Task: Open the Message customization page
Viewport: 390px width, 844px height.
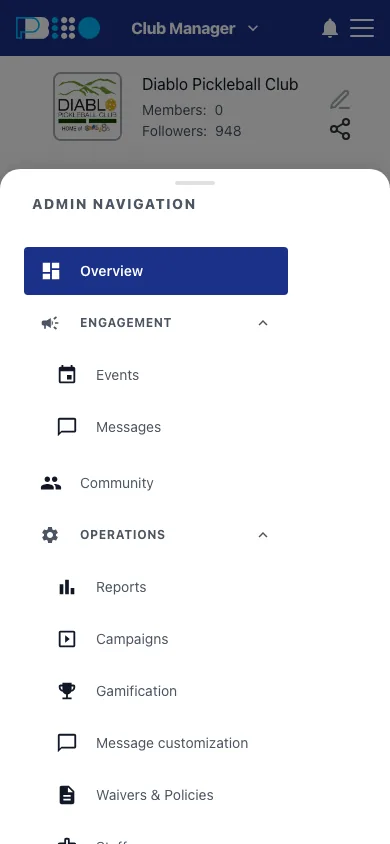Action: [172, 743]
